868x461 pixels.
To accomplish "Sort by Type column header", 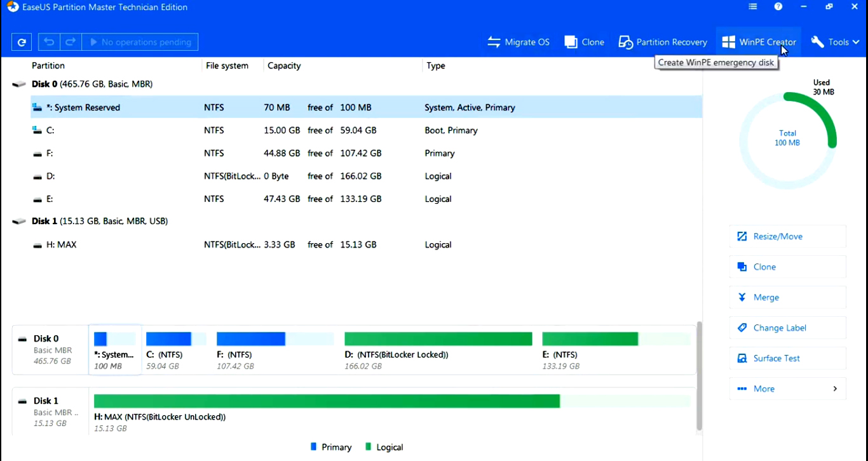I will coord(436,65).
